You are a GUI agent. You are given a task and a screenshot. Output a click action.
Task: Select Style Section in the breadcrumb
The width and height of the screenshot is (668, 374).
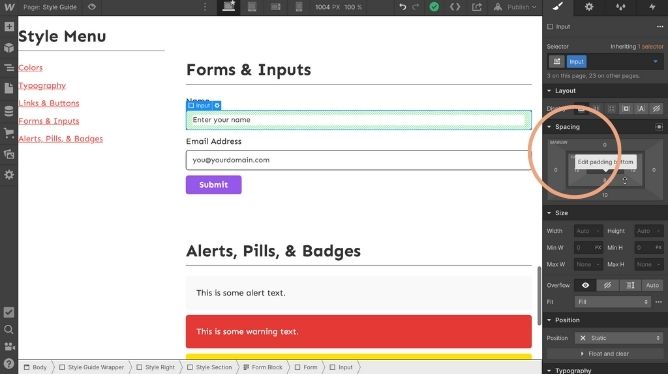point(210,367)
